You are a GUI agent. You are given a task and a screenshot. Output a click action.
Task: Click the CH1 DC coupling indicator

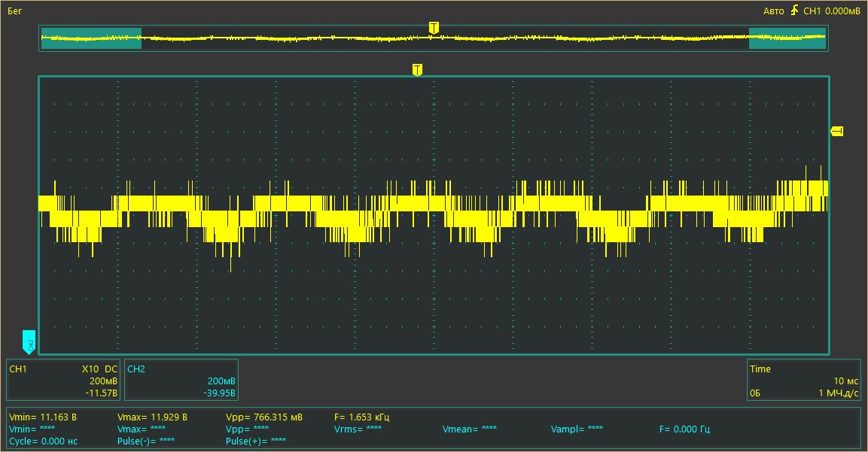click(111, 369)
